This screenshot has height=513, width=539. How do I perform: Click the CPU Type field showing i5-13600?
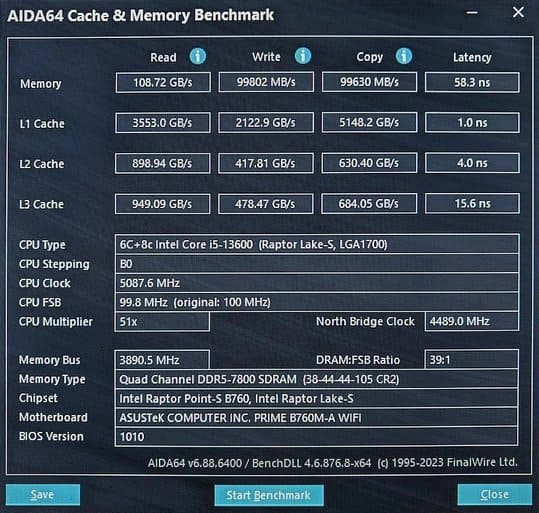tap(317, 244)
